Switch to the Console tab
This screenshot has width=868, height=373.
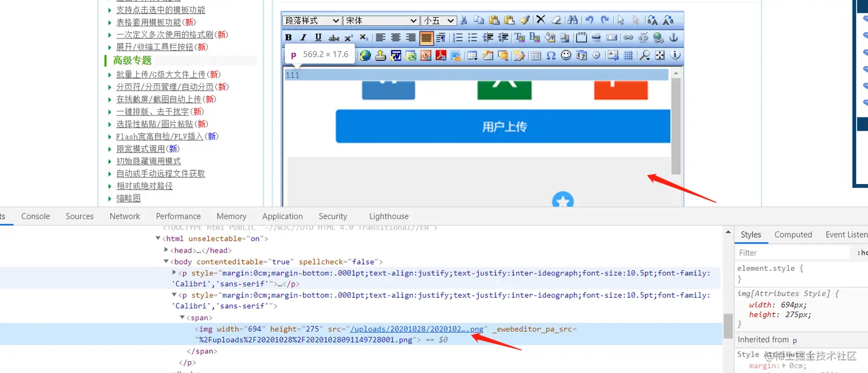[x=36, y=216]
